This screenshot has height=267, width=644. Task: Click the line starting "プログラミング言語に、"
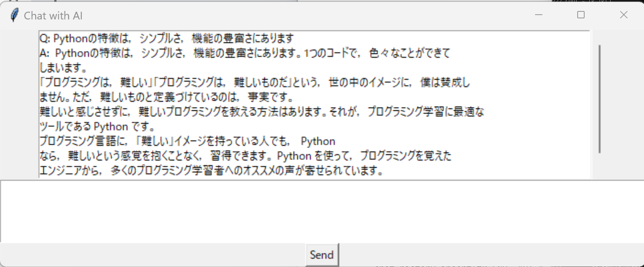pyautogui.click(x=187, y=141)
